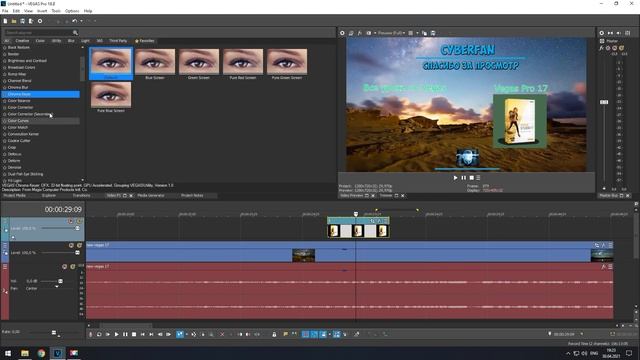Toggle favorite star for Color Match
The height and width of the screenshot is (360, 640).
pyautogui.click(x=5, y=127)
